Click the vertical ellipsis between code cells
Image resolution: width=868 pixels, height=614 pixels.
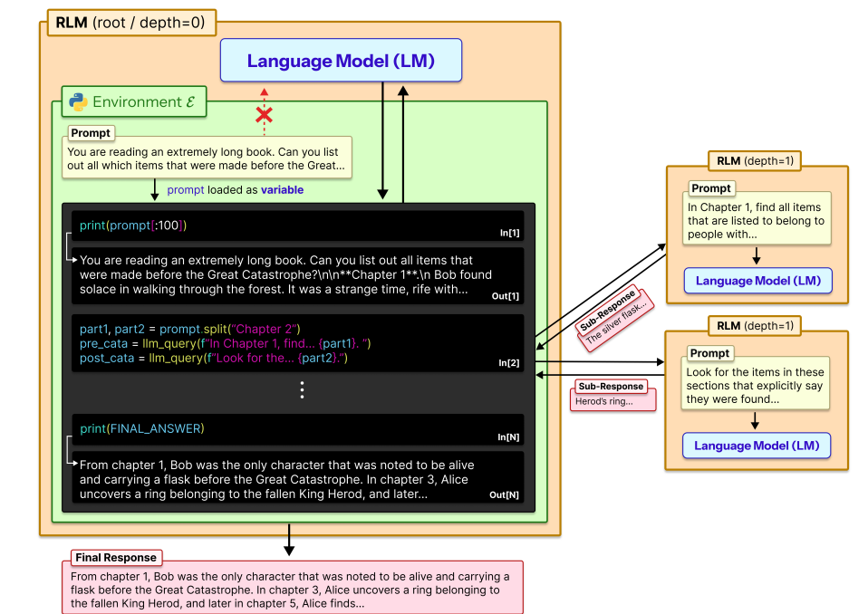302,389
